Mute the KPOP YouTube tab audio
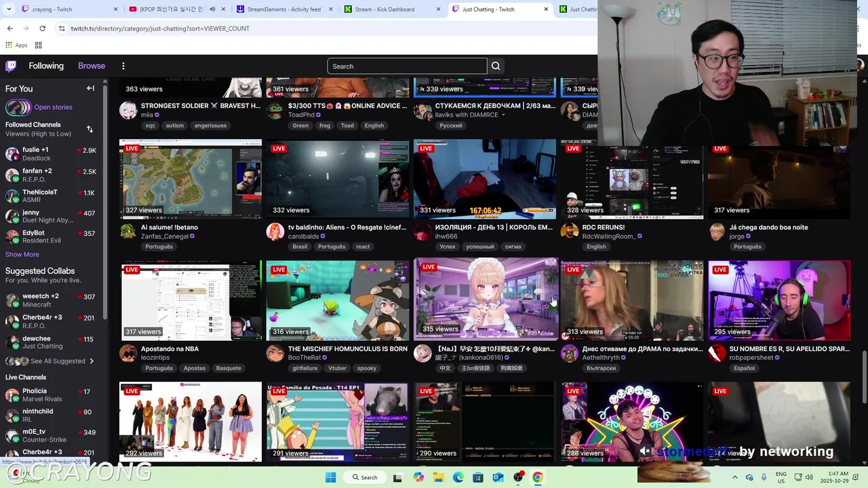This screenshot has width=868, height=488. [x=212, y=9]
